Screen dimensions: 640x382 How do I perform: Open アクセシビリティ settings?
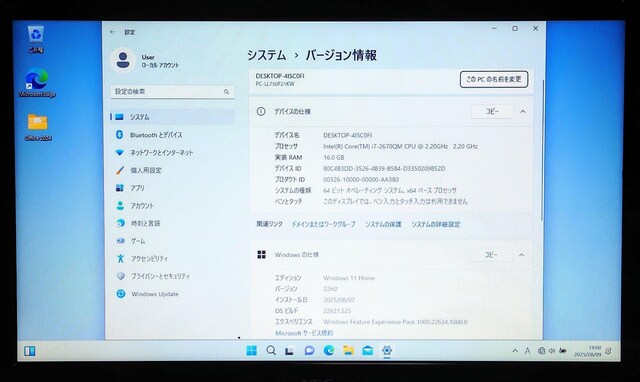coord(172,258)
